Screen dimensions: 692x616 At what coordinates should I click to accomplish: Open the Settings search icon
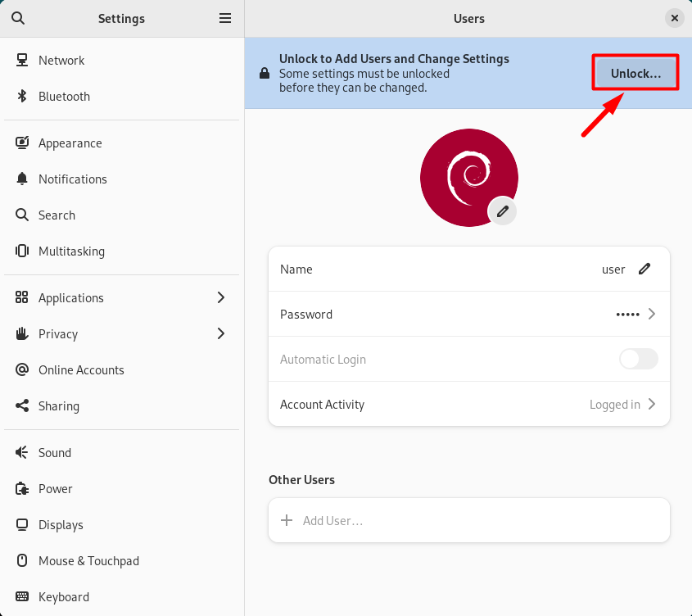[x=18, y=18]
